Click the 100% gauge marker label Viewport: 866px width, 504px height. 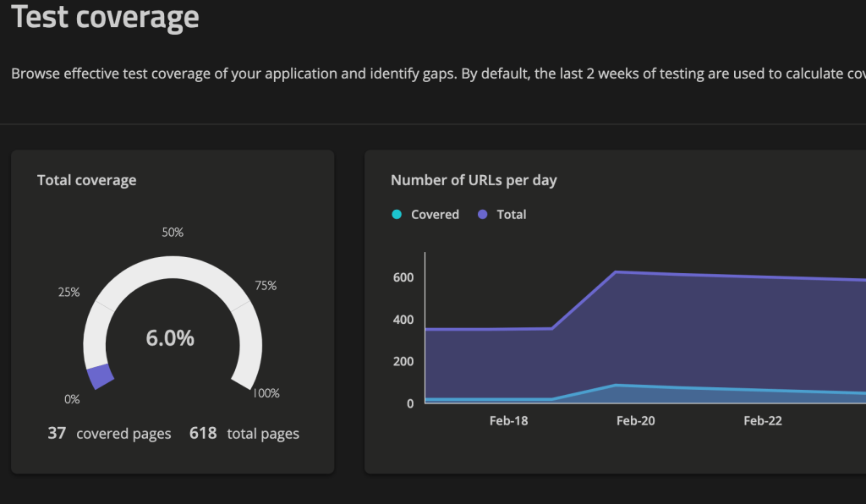point(266,393)
